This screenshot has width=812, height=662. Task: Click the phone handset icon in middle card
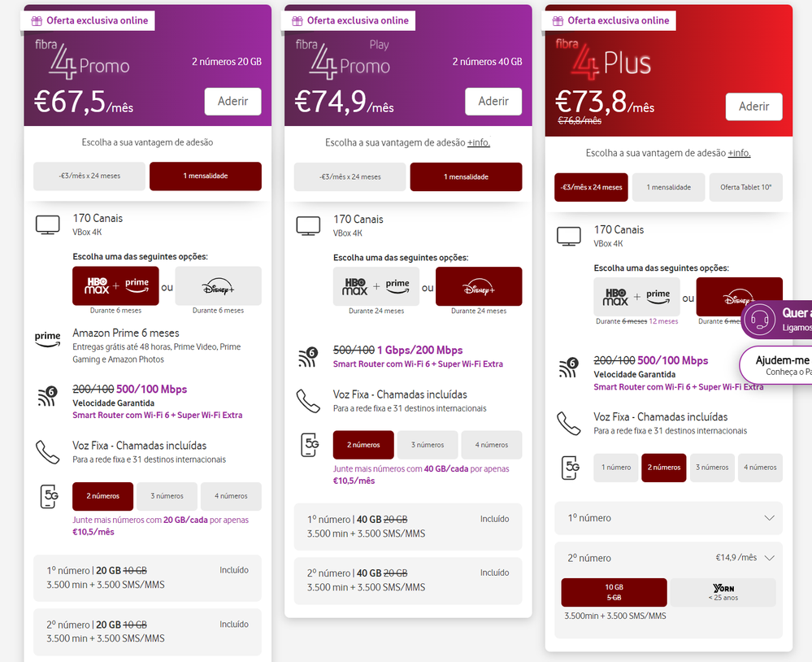tap(308, 401)
